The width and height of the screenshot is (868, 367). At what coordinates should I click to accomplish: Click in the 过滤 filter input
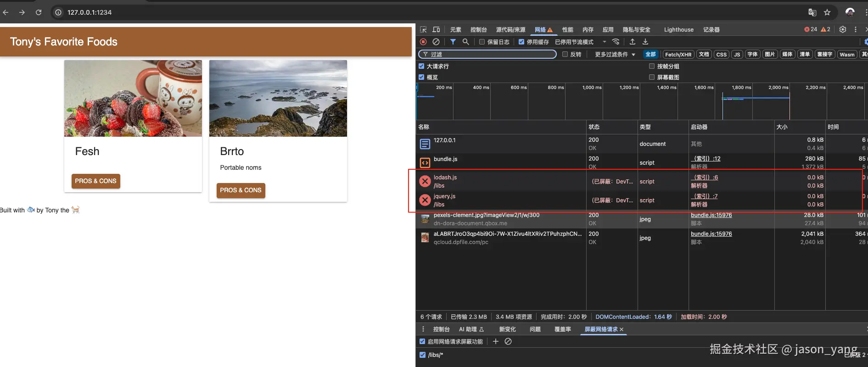(487, 54)
